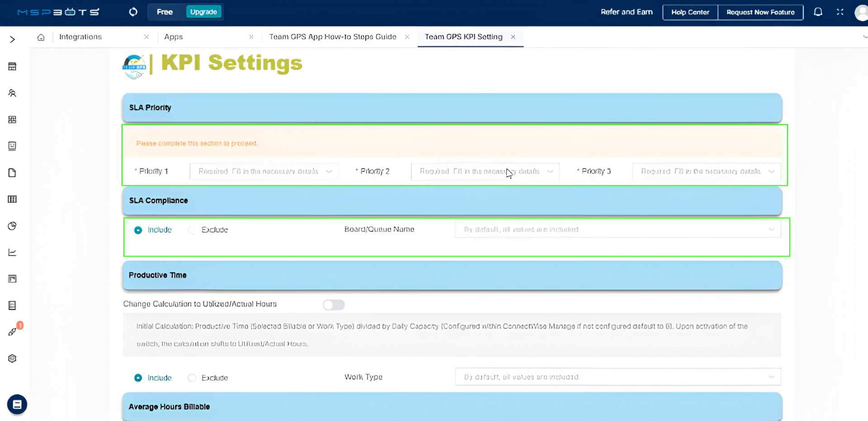The height and width of the screenshot is (421, 868).
Task: Open the Refer and Earn link
Action: point(627,12)
